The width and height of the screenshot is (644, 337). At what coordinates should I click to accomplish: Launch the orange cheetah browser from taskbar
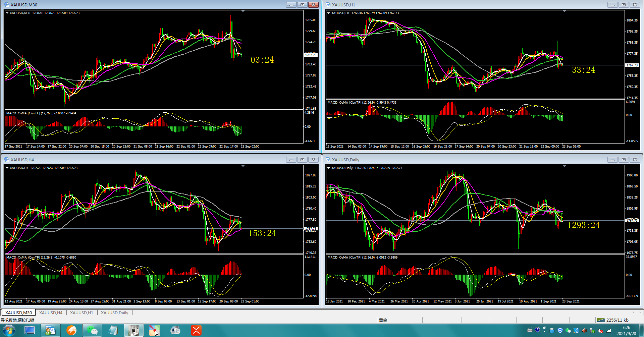click(x=71, y=330)
